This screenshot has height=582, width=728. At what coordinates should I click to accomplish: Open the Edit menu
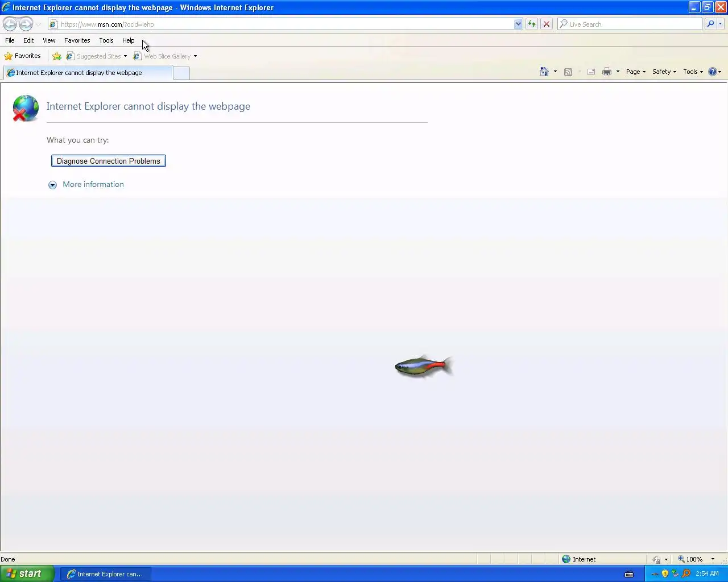[28, 40]
